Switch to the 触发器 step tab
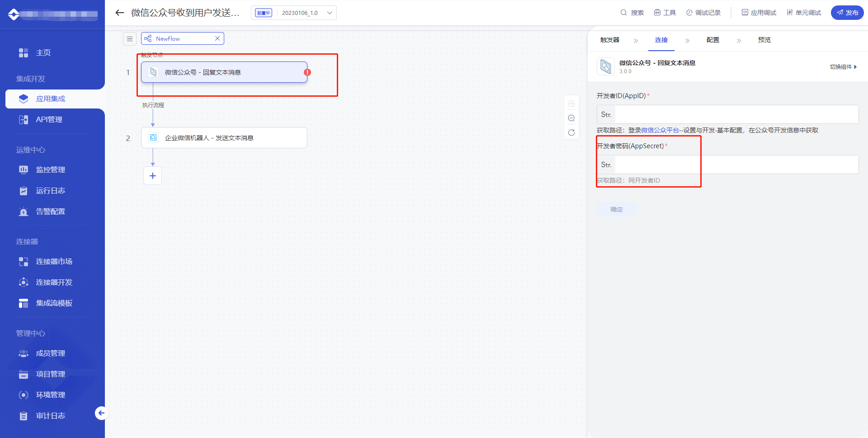The height and width of the screenshot is (438, 868). tap(610, 40)
